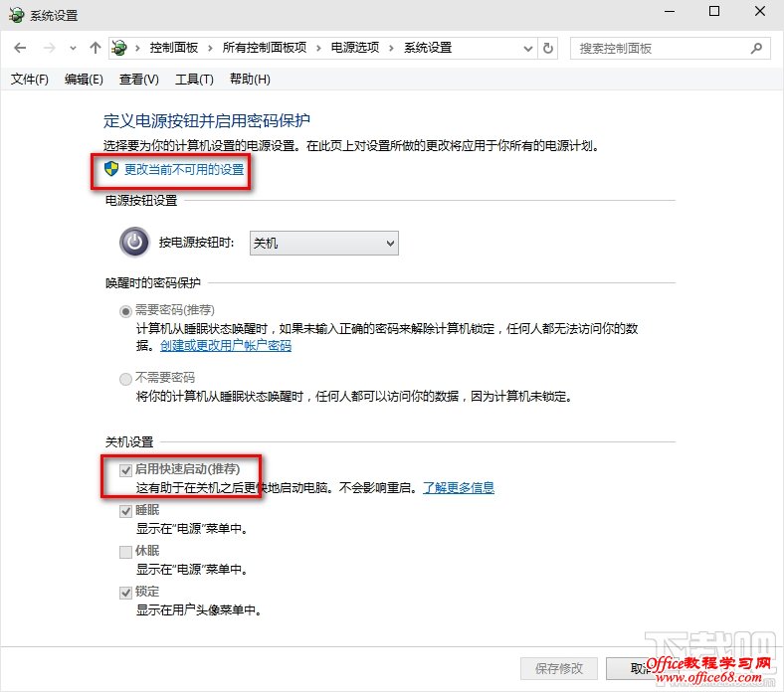Click 更改当前不可用的设置 link

click(x=184, y=169)
